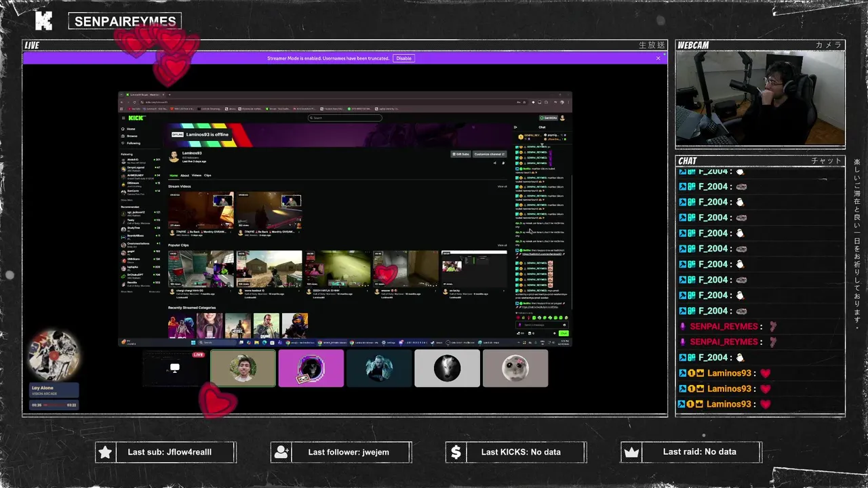
Task: Click the Get KICKs button
Action: click(x=549, y=118)
